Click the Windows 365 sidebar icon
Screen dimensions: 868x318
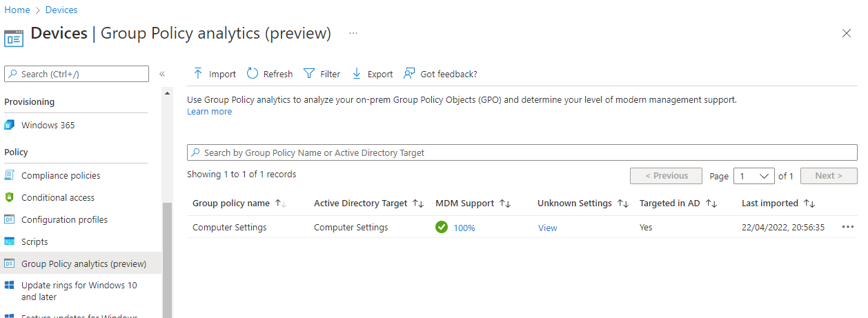10,125
